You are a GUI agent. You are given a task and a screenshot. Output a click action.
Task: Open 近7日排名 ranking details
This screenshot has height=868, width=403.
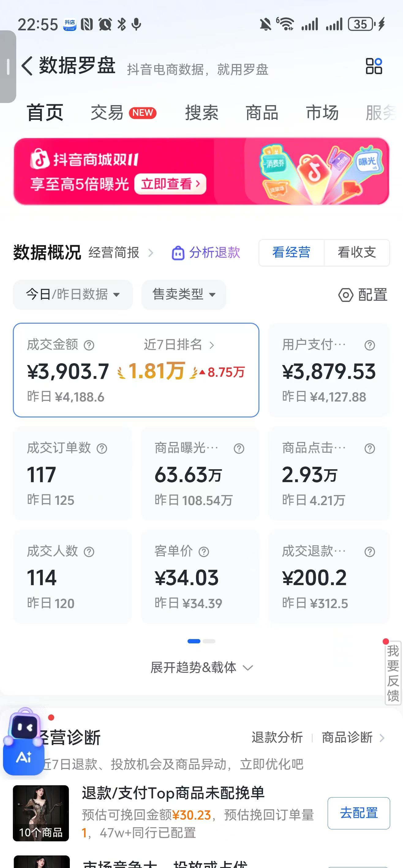(x=179, y=345)
